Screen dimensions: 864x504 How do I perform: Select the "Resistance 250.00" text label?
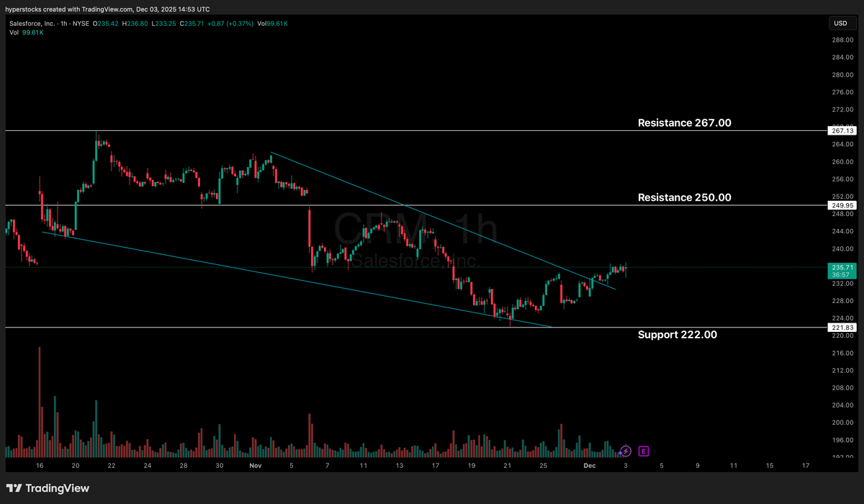(684, 197)
